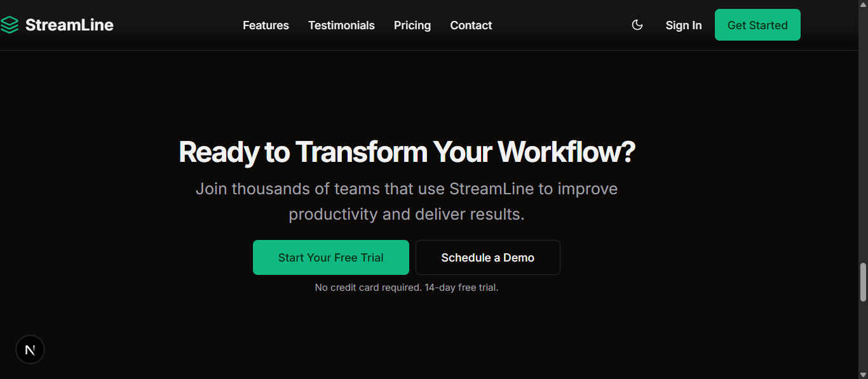Click the StreamLine brand name text
868x379 pixels.
click(x=69, y=25)
